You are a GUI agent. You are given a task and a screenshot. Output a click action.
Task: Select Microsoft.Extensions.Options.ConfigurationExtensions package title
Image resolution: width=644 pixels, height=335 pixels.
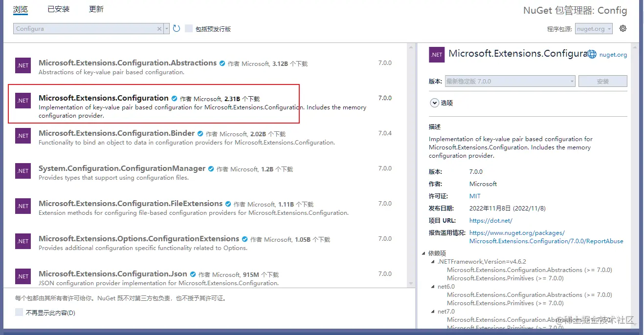click(139, 239)
